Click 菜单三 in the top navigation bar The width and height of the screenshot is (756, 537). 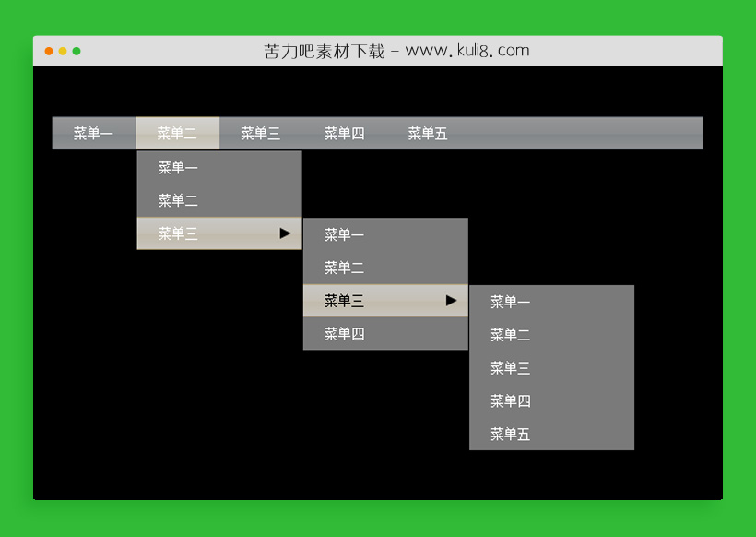[x=259, y=133]
